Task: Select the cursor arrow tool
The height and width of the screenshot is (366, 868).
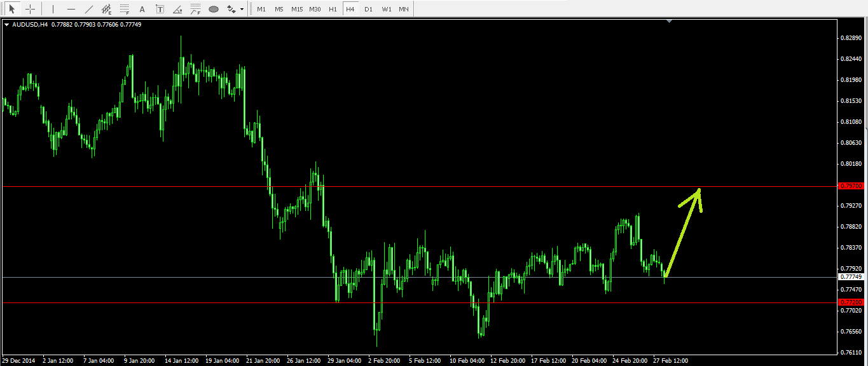Action: coord(11,9)
